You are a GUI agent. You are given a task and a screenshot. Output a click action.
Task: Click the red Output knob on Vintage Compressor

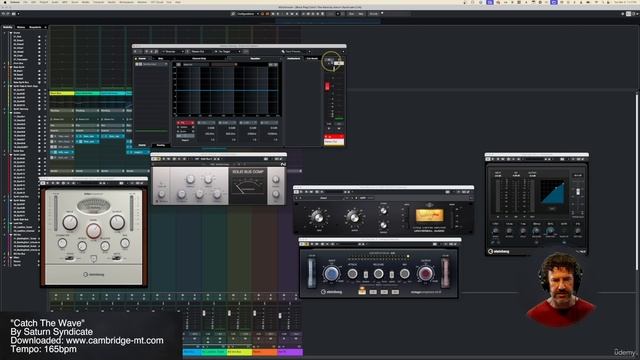[x=425, y=273]
